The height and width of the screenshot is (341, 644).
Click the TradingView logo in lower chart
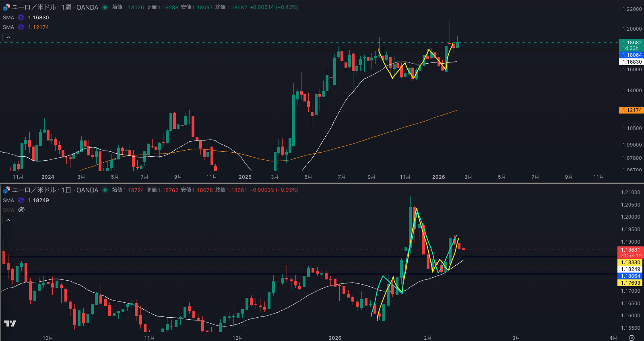point(10,323)
